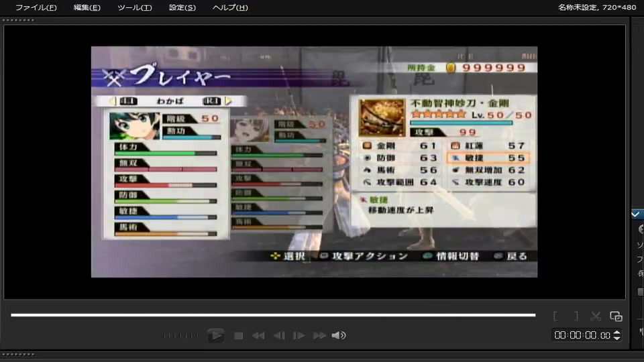This screenshot has width=644, height=362.
Task: Click the Play button
Action: pos(215,335)
